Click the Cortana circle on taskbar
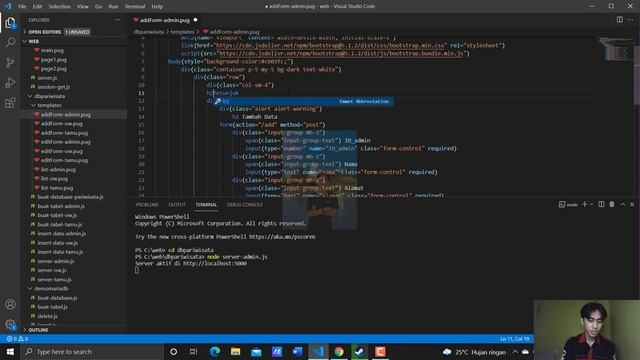 (x=173, y=351)
